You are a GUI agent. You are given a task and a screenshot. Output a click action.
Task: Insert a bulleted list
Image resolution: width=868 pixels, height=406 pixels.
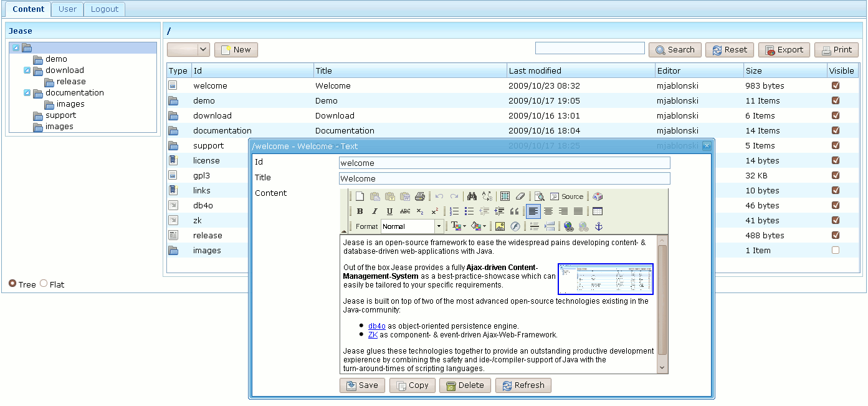(x=469, y=211)
